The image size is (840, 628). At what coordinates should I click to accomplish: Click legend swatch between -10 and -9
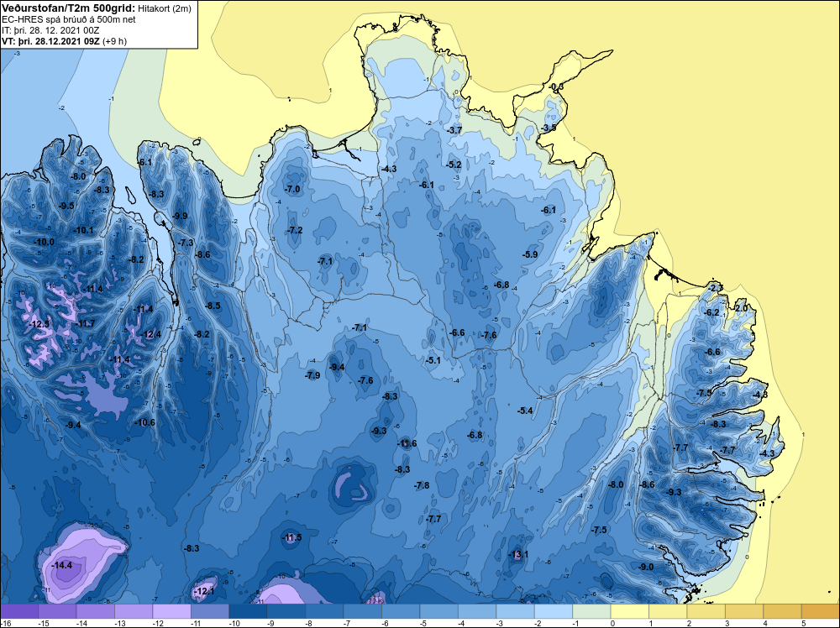coord(248,611)
